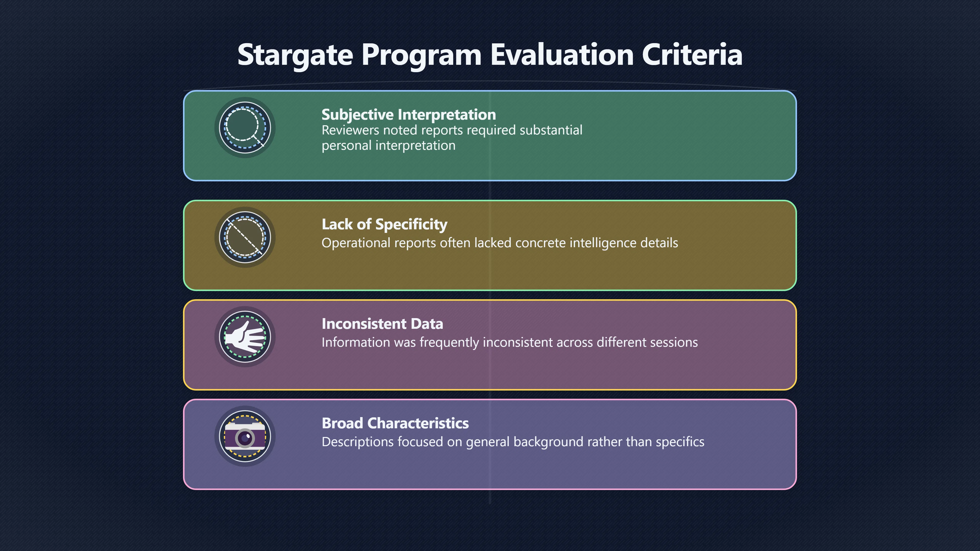
Task: Select the purple Broad Characteristics card
Action: tap(490, 445)
